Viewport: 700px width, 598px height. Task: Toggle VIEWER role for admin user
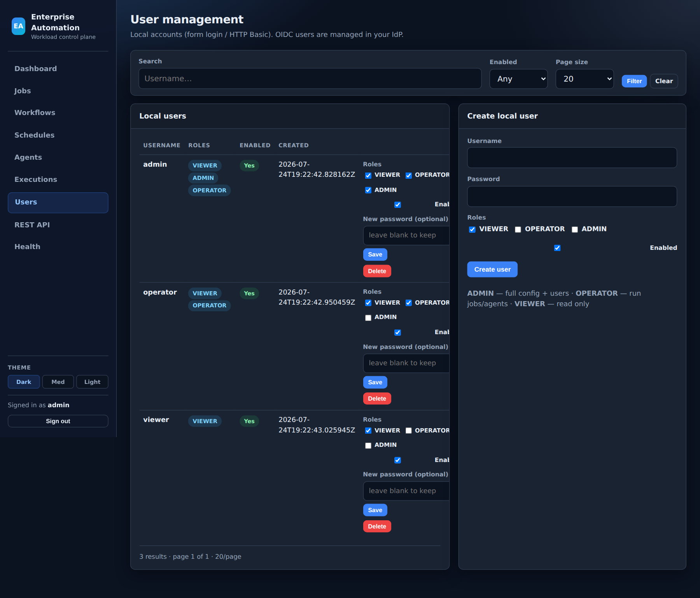click(368, 176)
